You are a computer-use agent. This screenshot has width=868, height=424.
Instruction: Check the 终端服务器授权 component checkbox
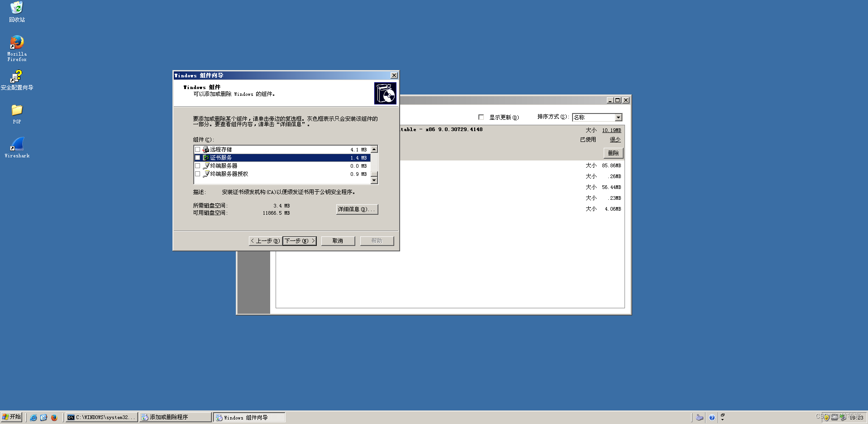(x=197, y=174)
